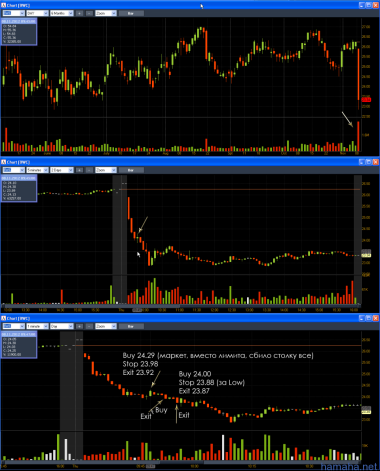Click the Bar button in the top chart toolbar
The width and height of the screenshot is (380, 471).
coord(131,13)
